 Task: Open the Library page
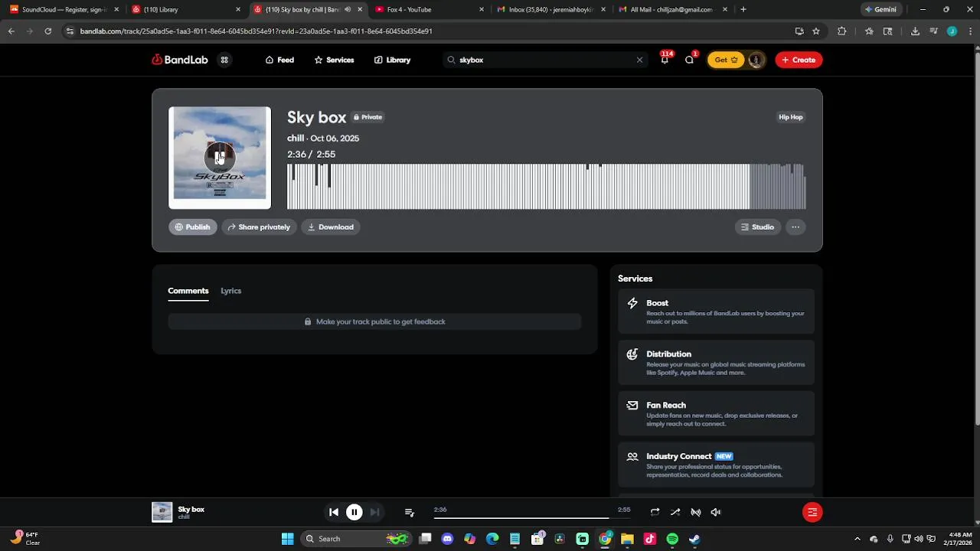pos(392,60)
